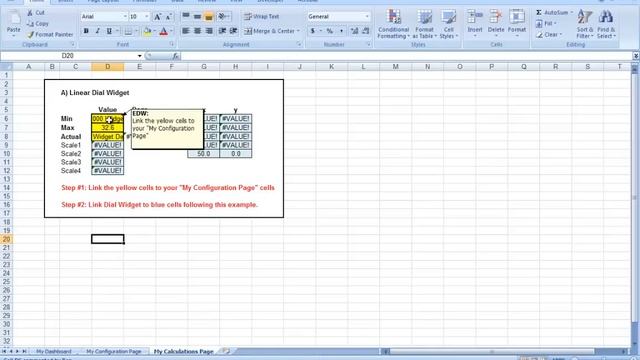
Task: Click Merge & Center
Action: point(271,31)
